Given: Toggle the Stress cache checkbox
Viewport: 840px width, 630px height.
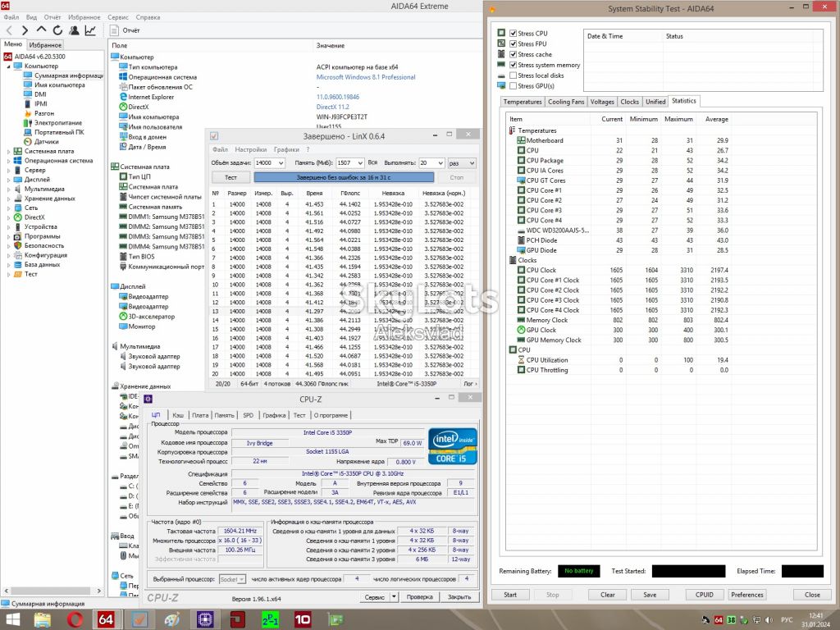Looking at the screenshot, I should pos(514,54).
